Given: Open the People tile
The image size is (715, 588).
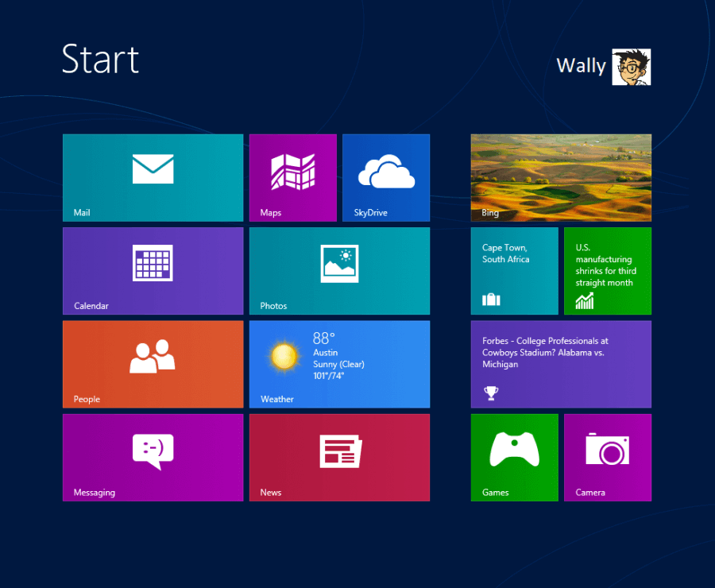Looking at the screenshot, I should (153, 365).
